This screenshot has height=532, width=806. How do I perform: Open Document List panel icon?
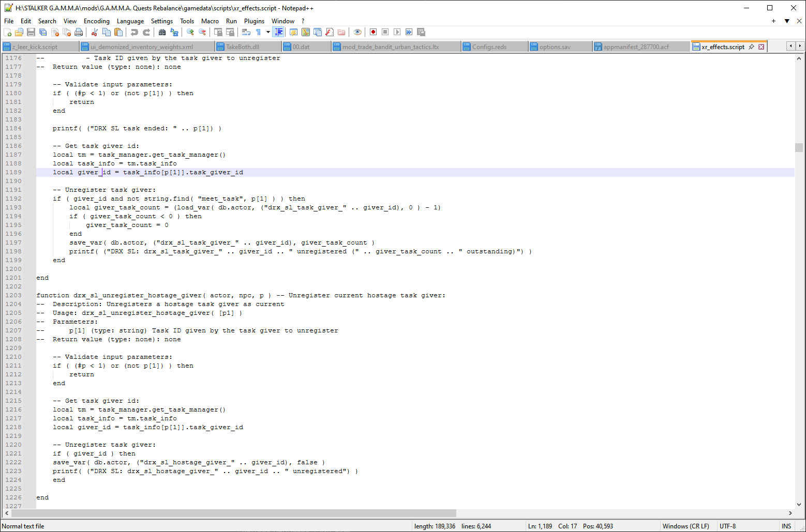pos(318,32)
